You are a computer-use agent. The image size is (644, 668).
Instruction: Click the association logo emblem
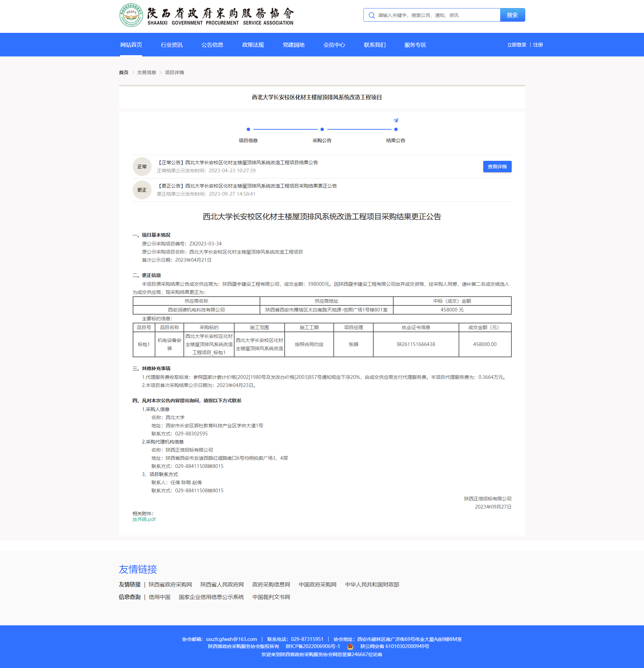tap(131, 15)
